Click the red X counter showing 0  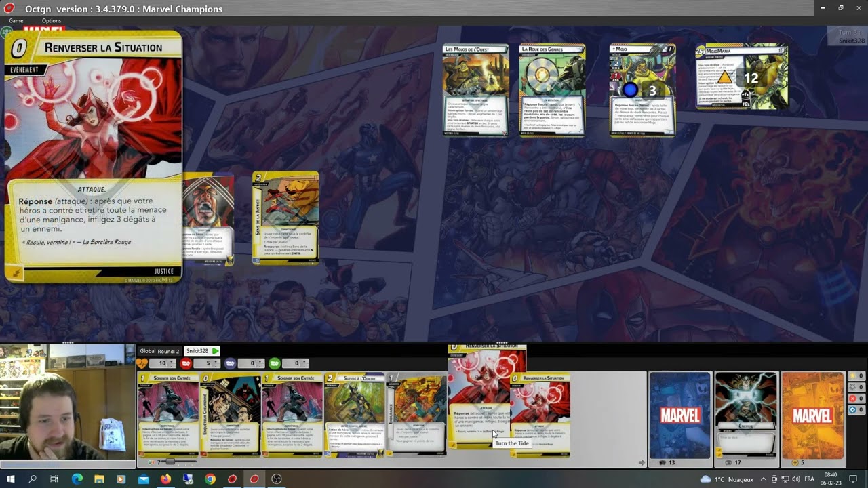point(857,399)
